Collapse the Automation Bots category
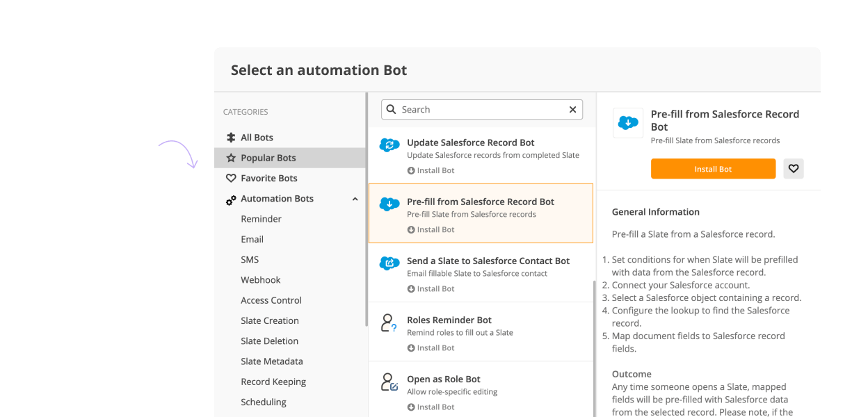868x417 pixels. (x=355, y=199)
